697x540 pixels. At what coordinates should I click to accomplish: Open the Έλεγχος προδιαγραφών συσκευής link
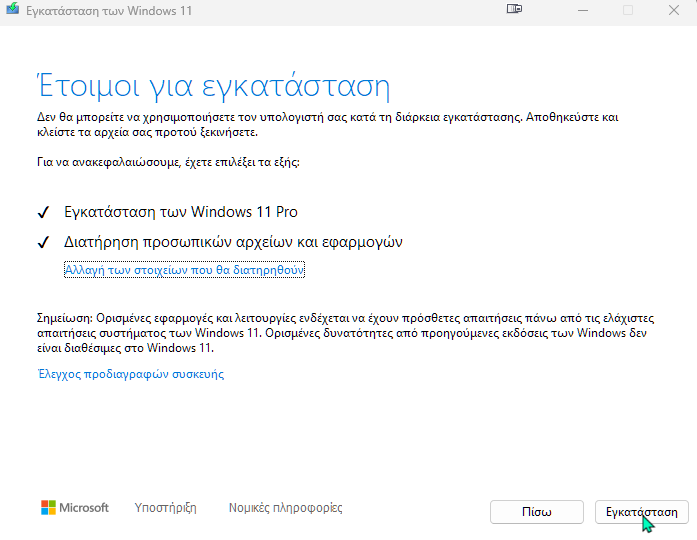point(131,374)
